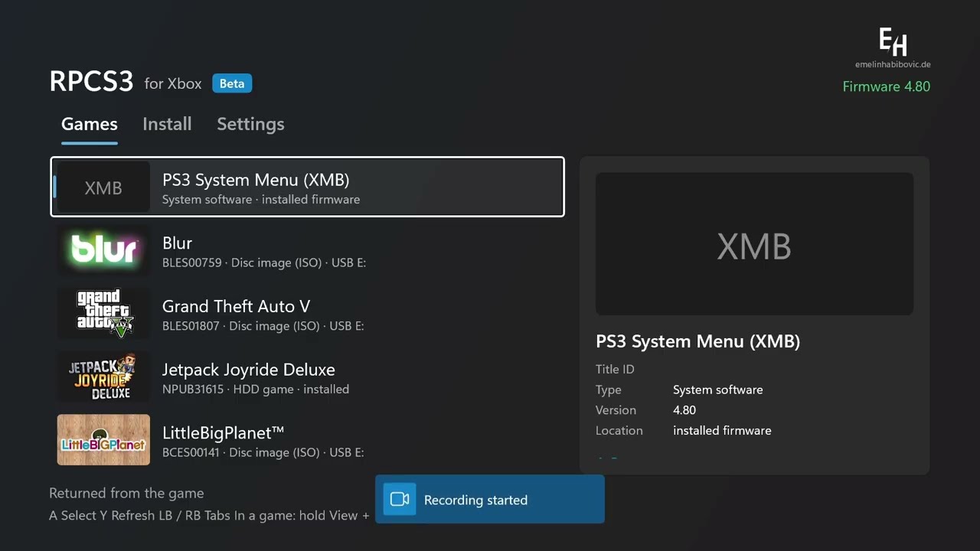The width and height of the screenshot is (980, 551).
Task: Click the Title ID label in details
Action: (615, 369)
